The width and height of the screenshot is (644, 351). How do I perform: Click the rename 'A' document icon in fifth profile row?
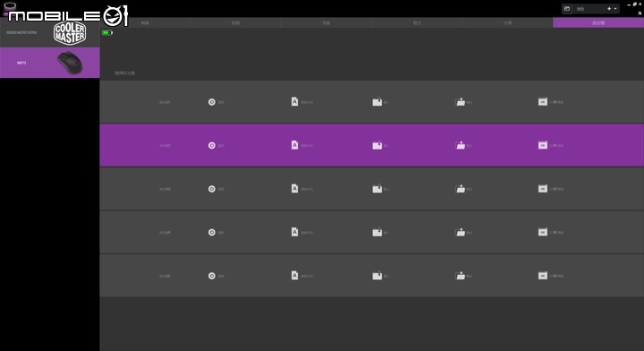pos(294,275)
